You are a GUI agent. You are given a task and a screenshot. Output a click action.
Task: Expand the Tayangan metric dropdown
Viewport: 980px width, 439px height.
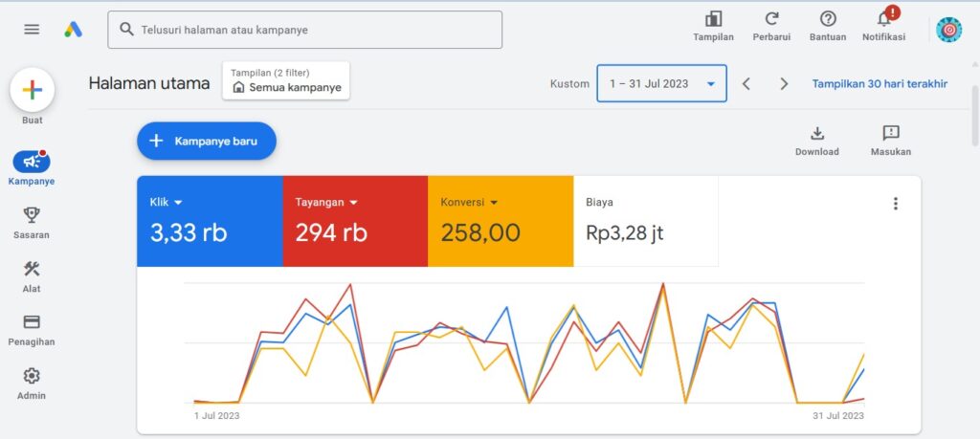[353, 203]
